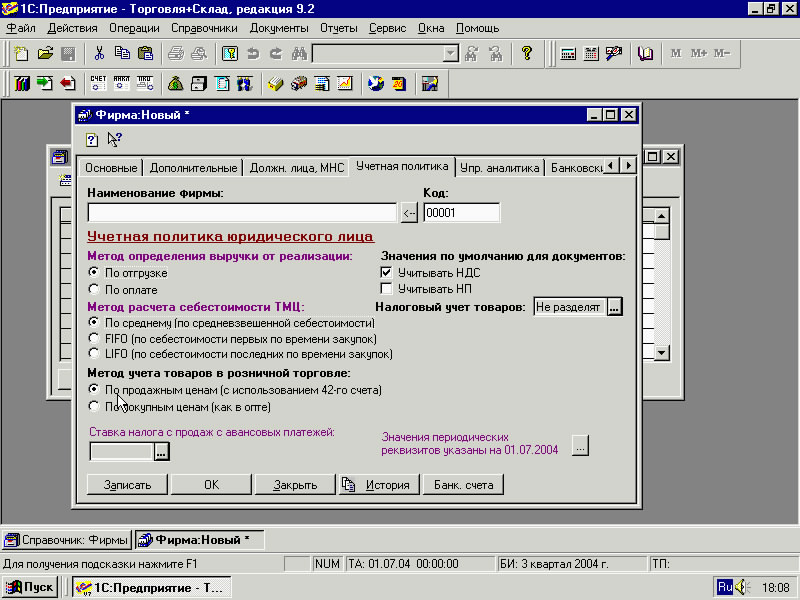Open the search combo box dropdown in toolbar

tap(450, 54)
